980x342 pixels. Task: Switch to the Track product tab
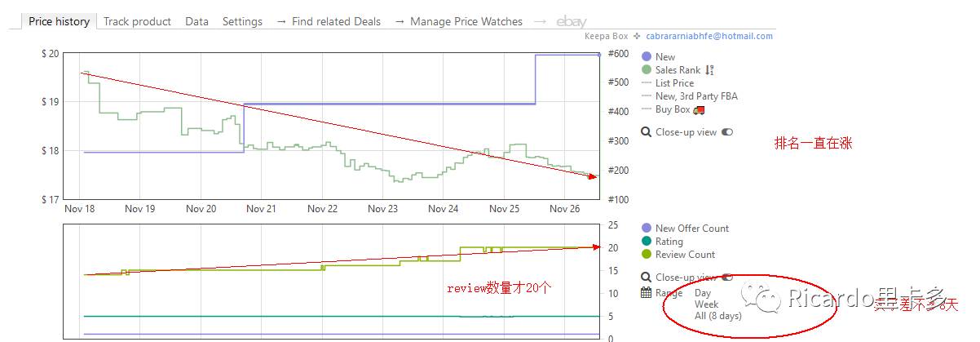tap(137, 22)
